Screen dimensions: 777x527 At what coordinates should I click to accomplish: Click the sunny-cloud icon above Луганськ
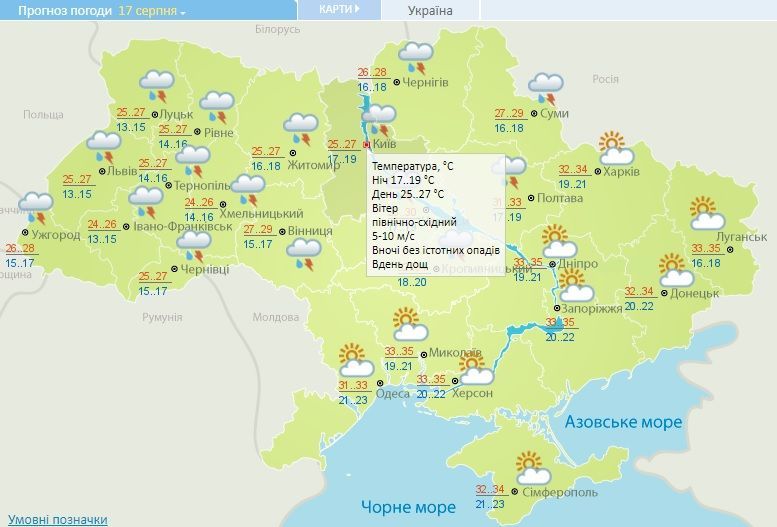(x=708, y=213)
